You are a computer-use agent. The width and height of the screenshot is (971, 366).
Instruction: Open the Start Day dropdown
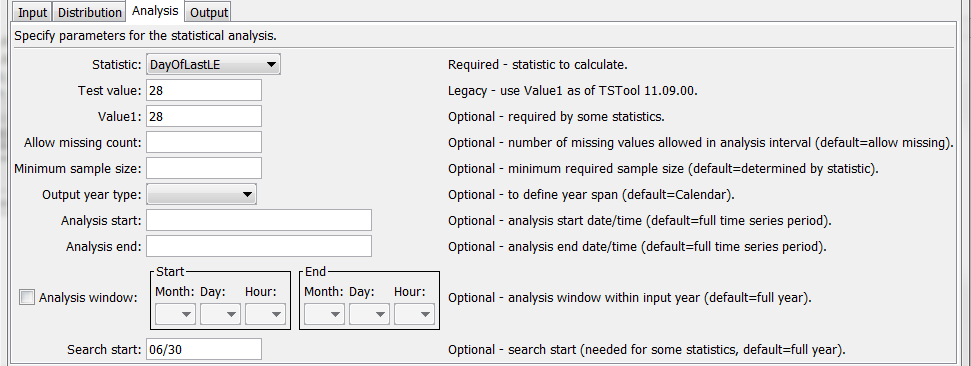(220, 314)
